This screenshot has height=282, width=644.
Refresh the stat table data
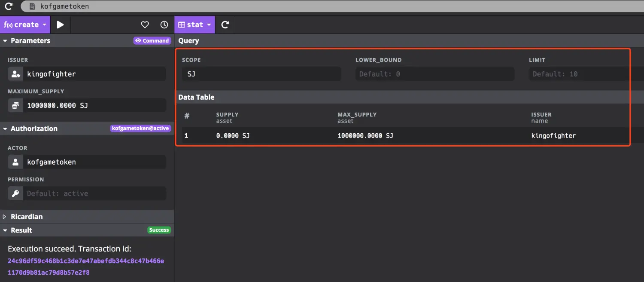pyautogui.click(x=225, y=25)
